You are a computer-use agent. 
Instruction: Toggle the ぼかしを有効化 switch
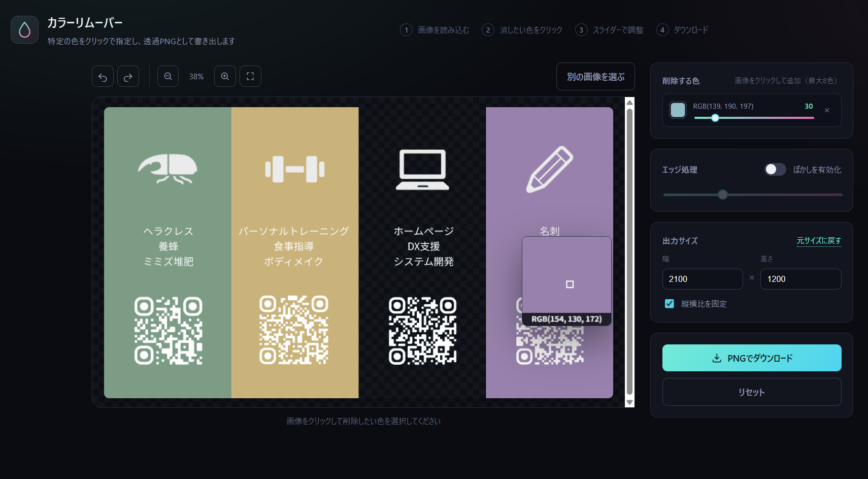pyautogui.click(x=775, y=170)
